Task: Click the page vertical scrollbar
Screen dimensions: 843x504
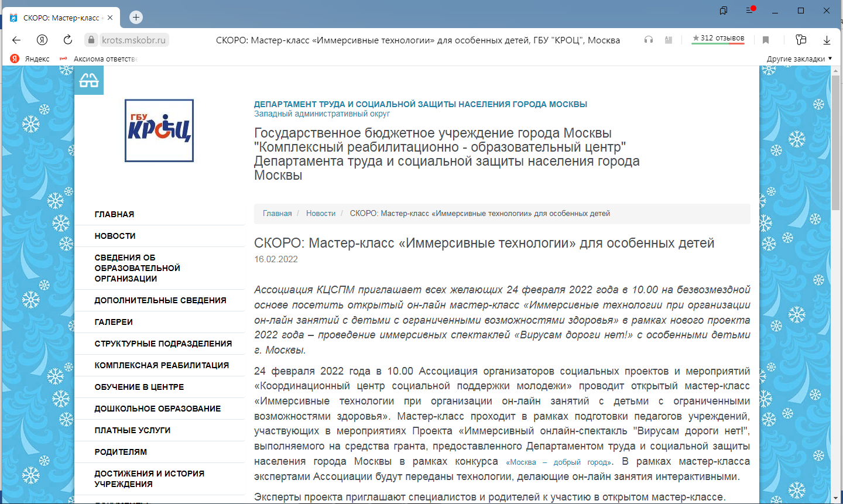Action: coord(836,284)
